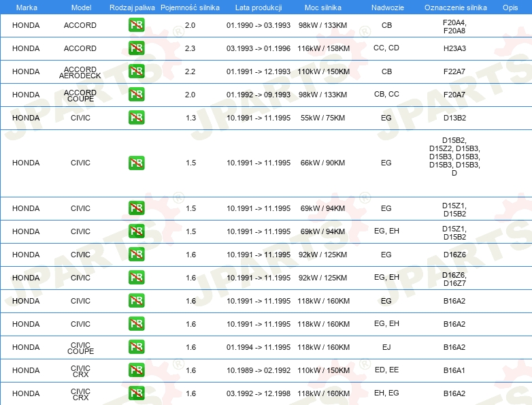Viewport: 532px width, 405px height.
Task: Click HONDA in the ACCORD 2.3 row
Action: [26, 48]
